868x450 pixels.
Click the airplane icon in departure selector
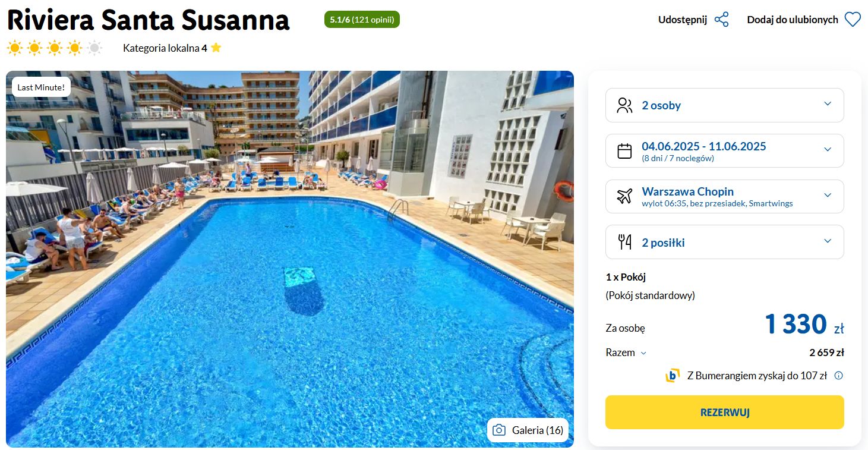[624, 196]
